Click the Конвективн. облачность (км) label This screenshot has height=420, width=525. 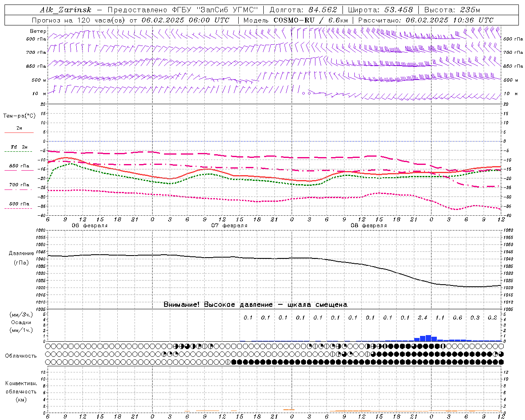tap(21, 391)
